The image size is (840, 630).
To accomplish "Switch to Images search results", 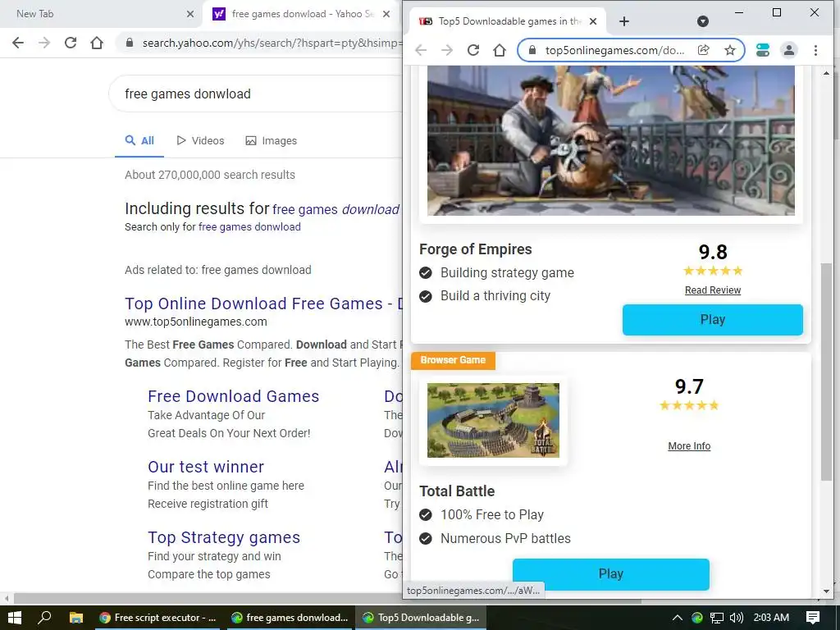I will (x=271, y=141).
